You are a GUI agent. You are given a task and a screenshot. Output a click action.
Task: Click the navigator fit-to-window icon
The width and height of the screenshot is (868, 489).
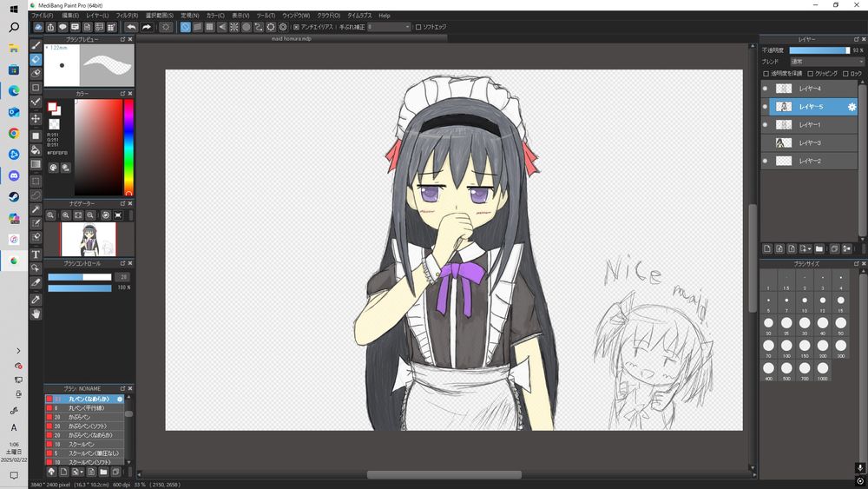pos(78,215)
